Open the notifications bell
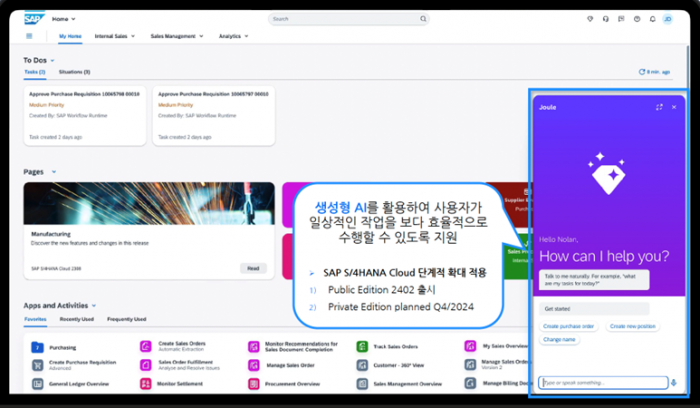Screen dimensions: 700x408 [652, 19]
